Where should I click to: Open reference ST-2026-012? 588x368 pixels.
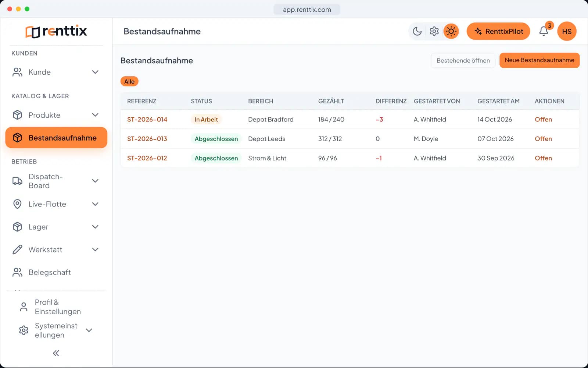(147, 158)
